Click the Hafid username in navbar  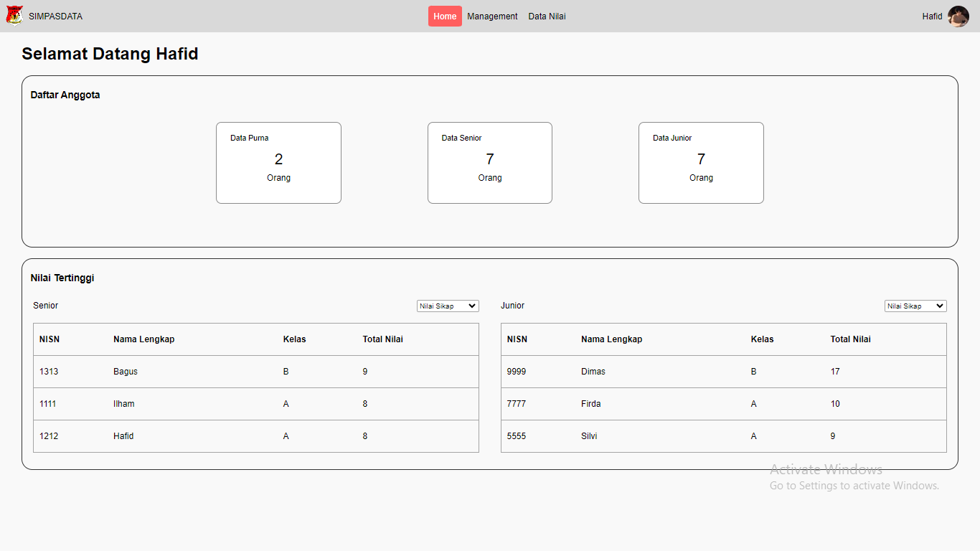click(932, 17)
